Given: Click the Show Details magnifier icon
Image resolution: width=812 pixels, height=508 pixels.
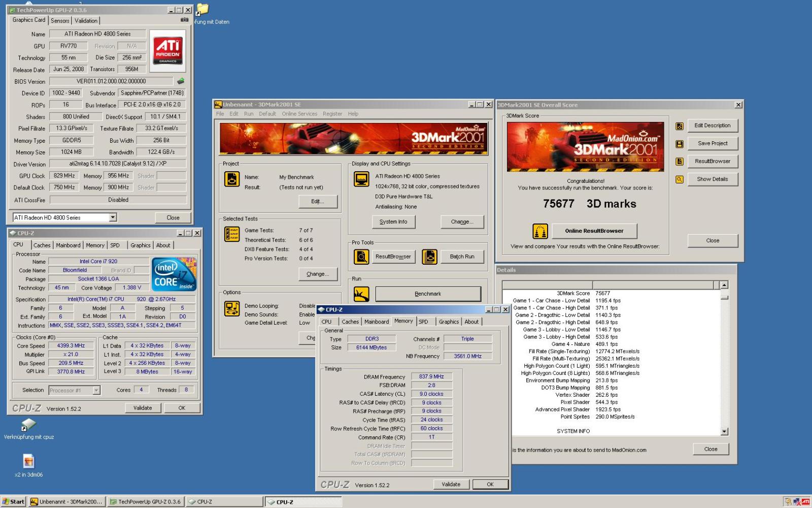Looking at the screenshot, I should pyautogui.click(x=680, y=179).
